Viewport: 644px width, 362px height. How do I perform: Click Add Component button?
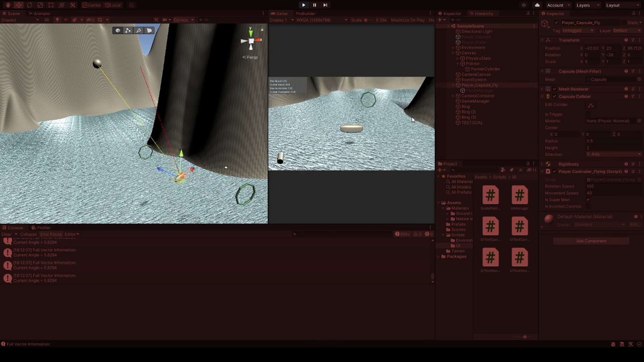591,241
